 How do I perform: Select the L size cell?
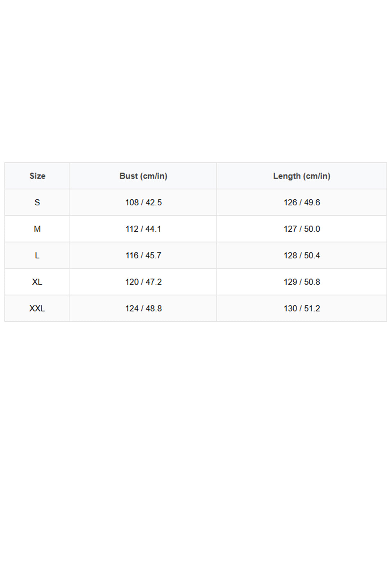tap(37, 255)
